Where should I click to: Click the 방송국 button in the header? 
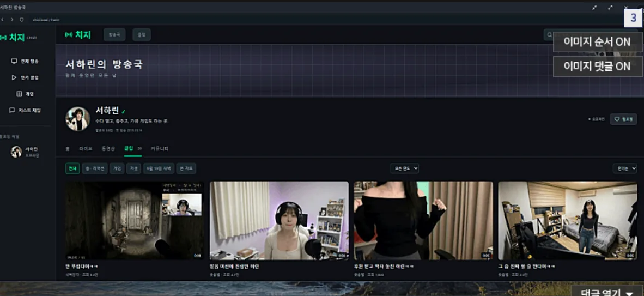pos(114,35)
